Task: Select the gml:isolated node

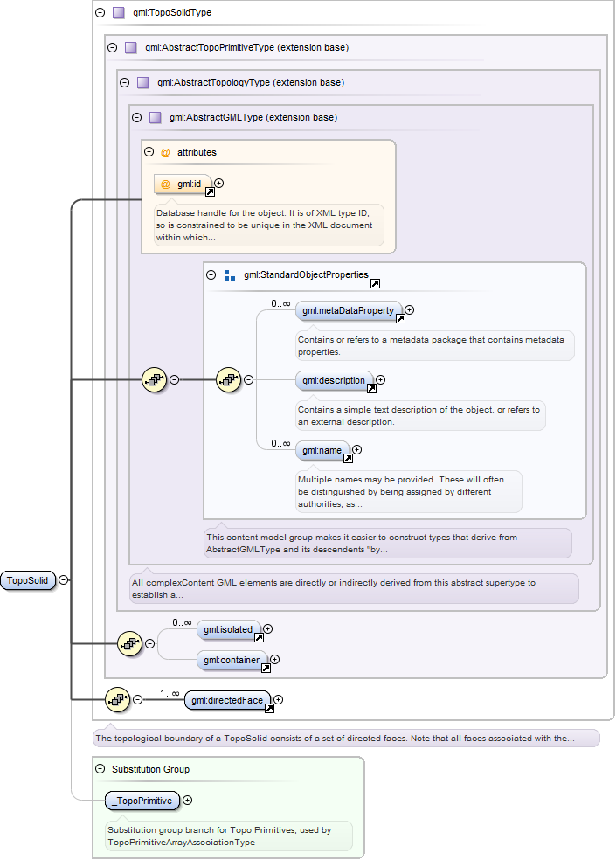Action: 229,629
